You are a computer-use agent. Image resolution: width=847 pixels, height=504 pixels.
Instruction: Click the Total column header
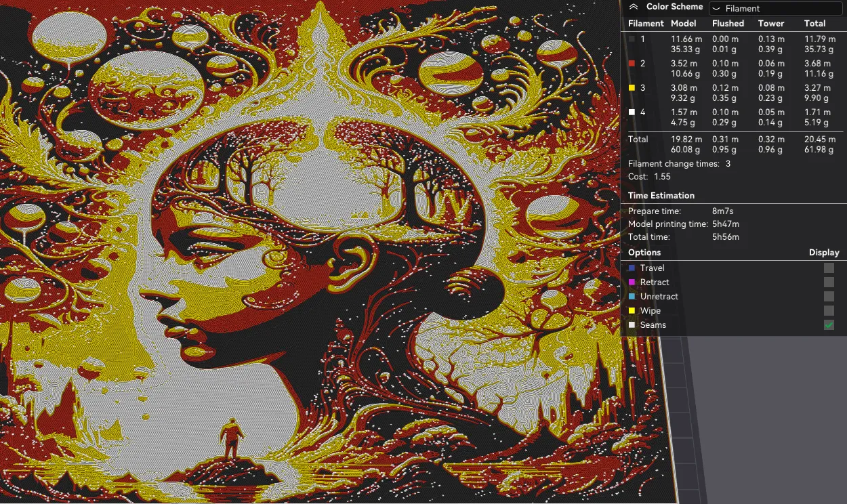click(815, 23)
